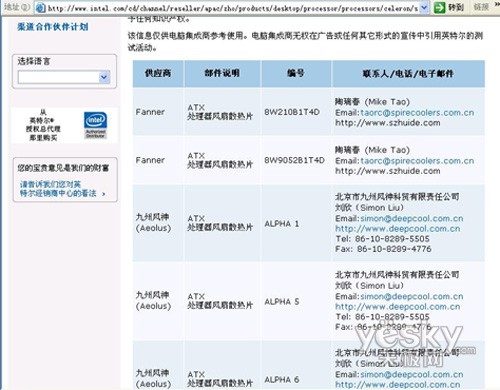The height and width of the screenshot is (390, 500).
Task: Click inside the URL address field
Action: pos(232,8)
